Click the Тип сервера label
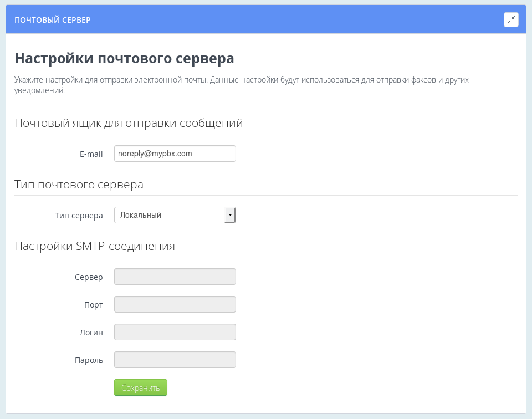 click(x=79, y=216)
